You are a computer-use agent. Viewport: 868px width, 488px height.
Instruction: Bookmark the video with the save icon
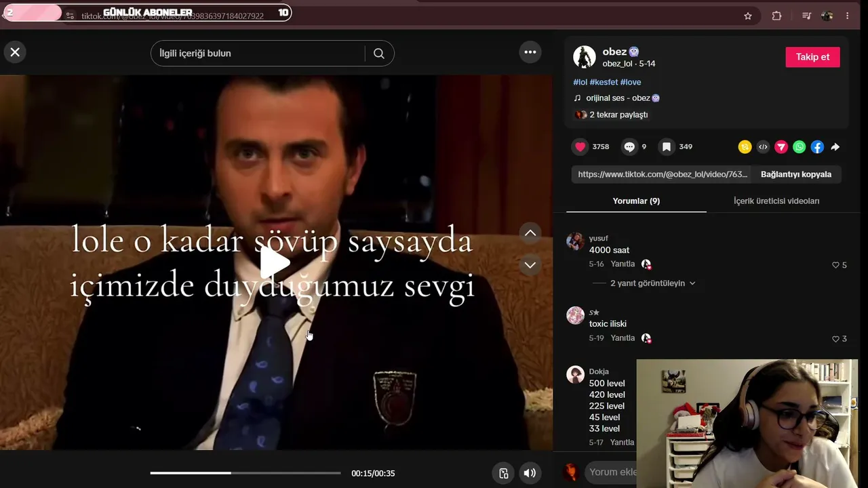[667, 146]
